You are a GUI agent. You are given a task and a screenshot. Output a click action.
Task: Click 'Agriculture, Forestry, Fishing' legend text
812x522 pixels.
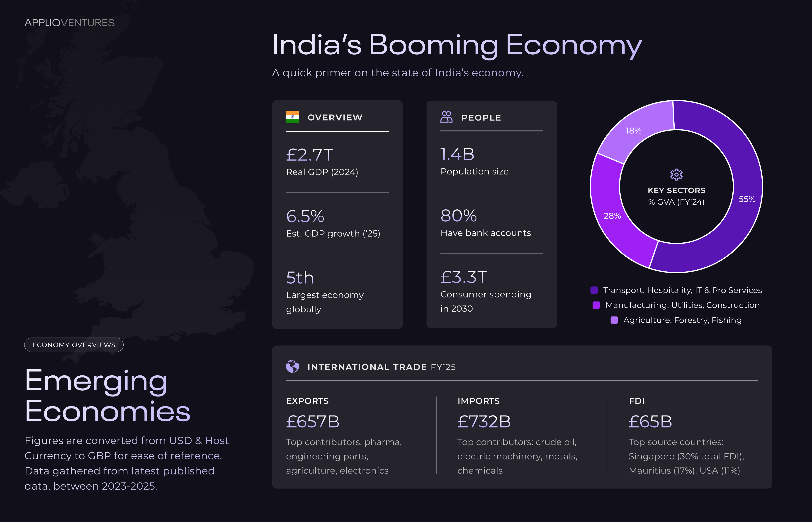tap(682, 320)
